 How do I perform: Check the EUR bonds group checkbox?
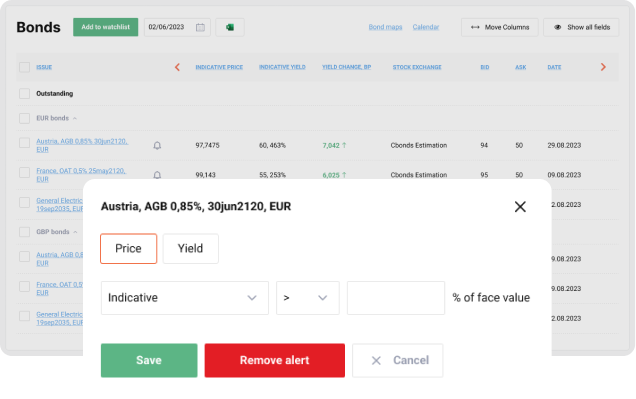pos(24,118)
